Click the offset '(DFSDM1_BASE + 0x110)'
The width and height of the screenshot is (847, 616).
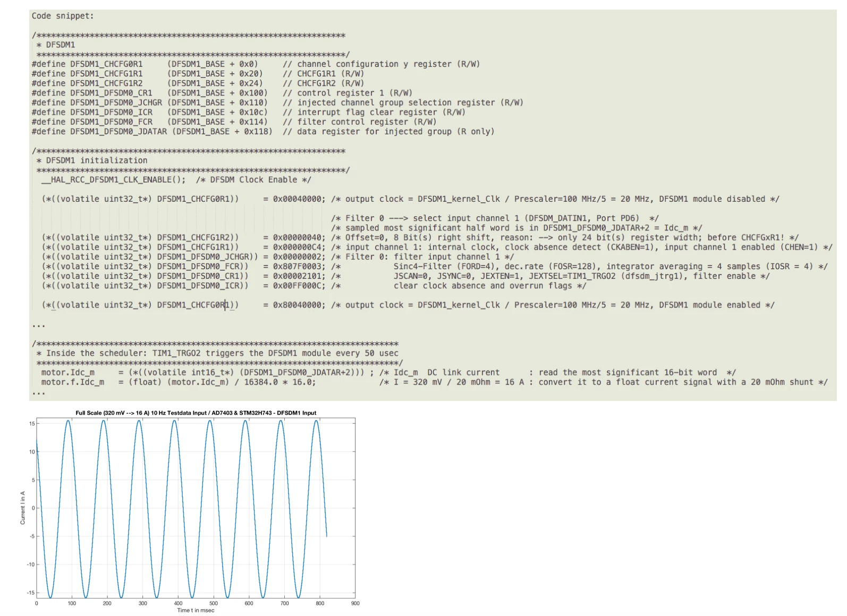click(217, 102)
